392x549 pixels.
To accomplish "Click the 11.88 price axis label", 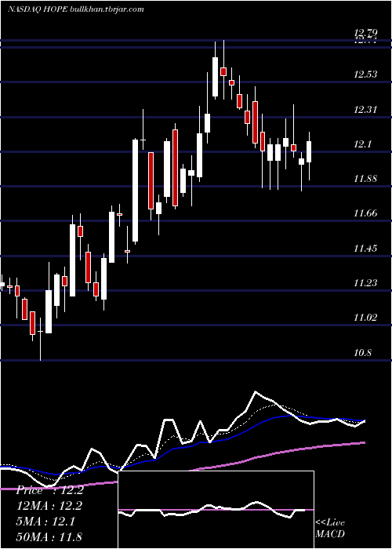I will point(366,179).
